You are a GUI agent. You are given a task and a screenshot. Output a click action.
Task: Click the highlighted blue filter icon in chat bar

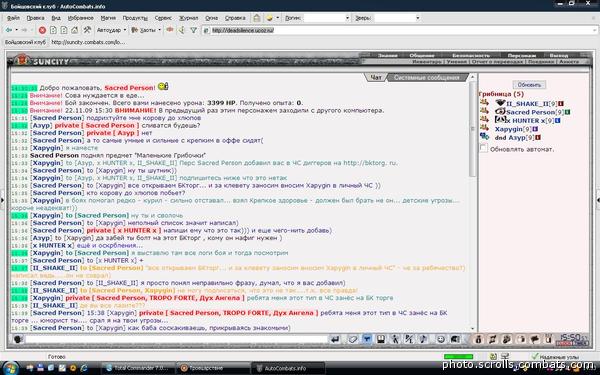pyautogui.click(x=367, y=339)
